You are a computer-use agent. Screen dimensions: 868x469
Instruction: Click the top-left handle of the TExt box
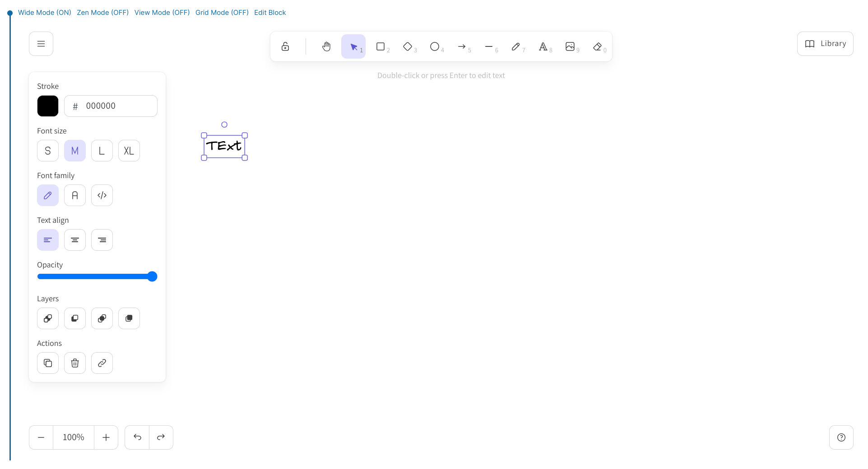pos(204,135)
